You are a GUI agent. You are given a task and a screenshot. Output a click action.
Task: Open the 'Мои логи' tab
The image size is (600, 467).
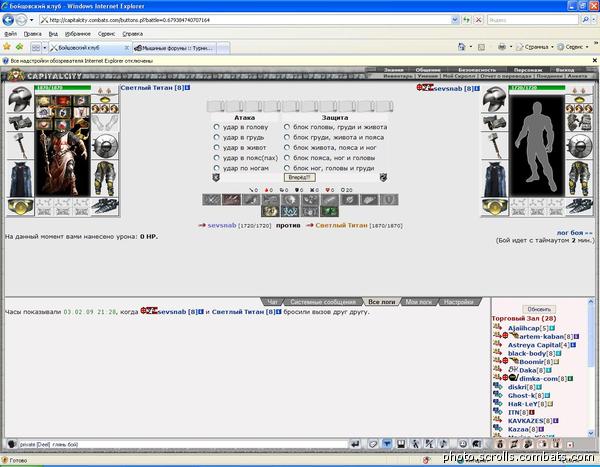click(x=418, y=302)
